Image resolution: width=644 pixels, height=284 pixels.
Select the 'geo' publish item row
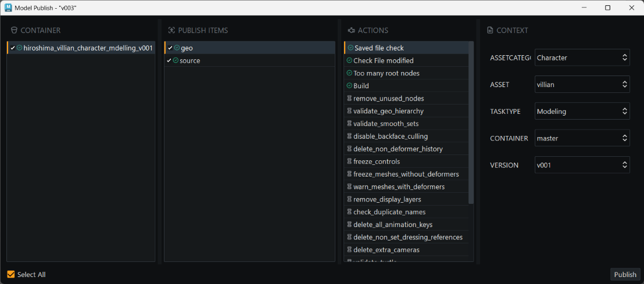tap(250, 48)
